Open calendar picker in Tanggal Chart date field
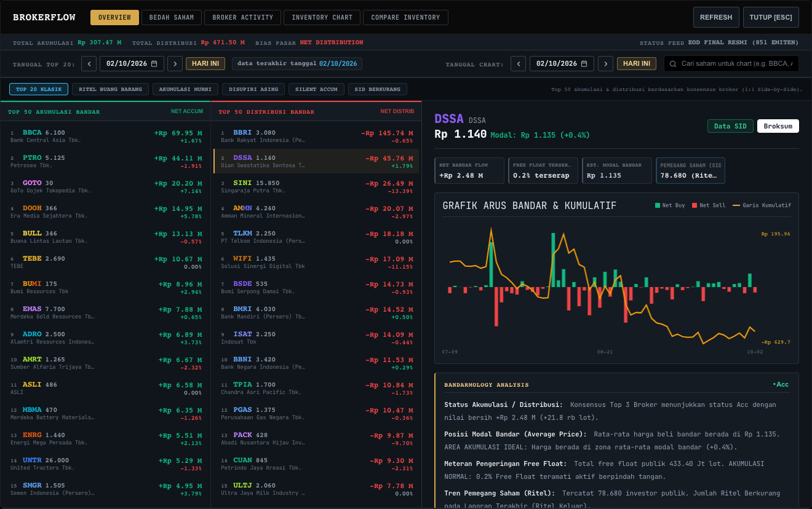 (x=584, y=63)
